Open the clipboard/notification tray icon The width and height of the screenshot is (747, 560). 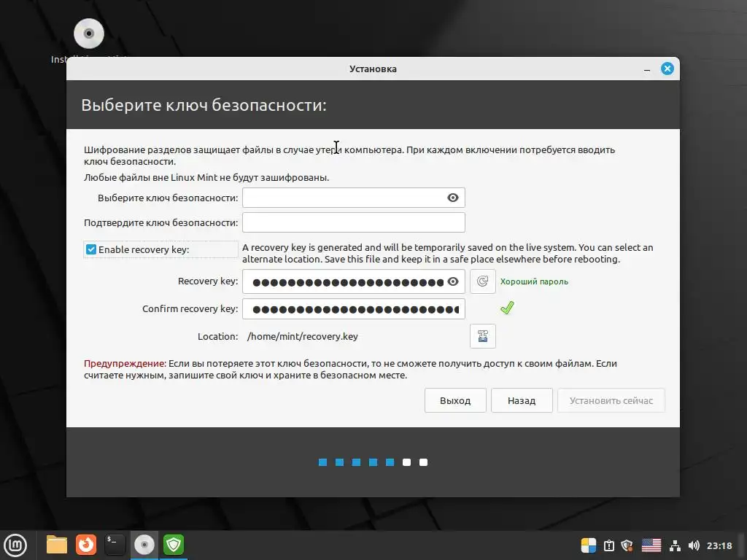609,545
